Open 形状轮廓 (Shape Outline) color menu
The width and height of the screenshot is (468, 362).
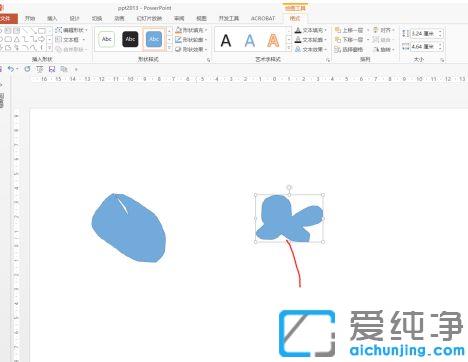(191, 40)
